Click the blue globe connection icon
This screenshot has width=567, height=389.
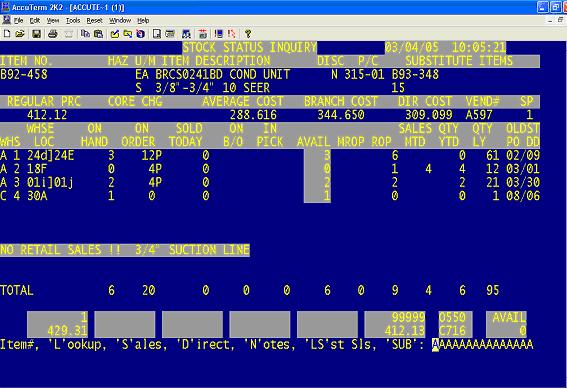[141, 34]
